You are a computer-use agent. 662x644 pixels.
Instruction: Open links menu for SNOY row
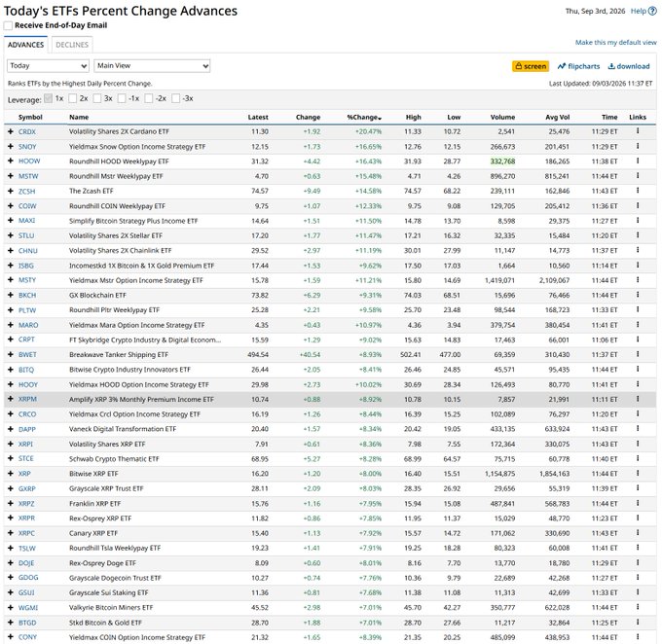[638, 146]
